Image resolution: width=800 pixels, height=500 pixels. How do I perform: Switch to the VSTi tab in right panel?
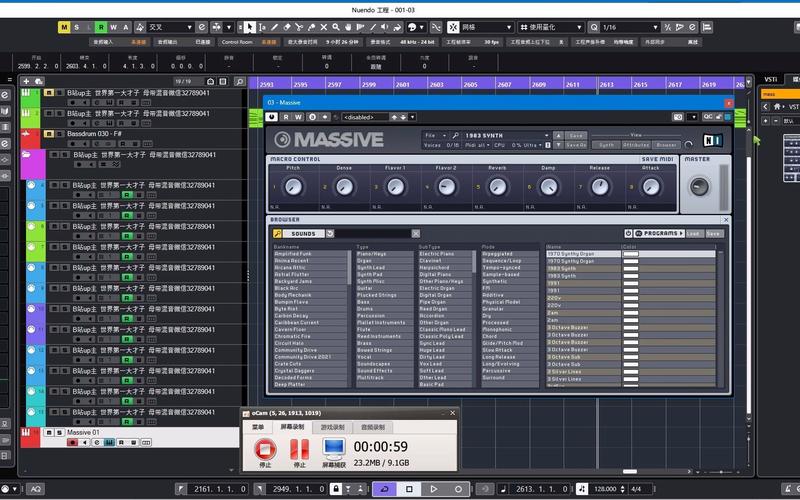[770, 79]
